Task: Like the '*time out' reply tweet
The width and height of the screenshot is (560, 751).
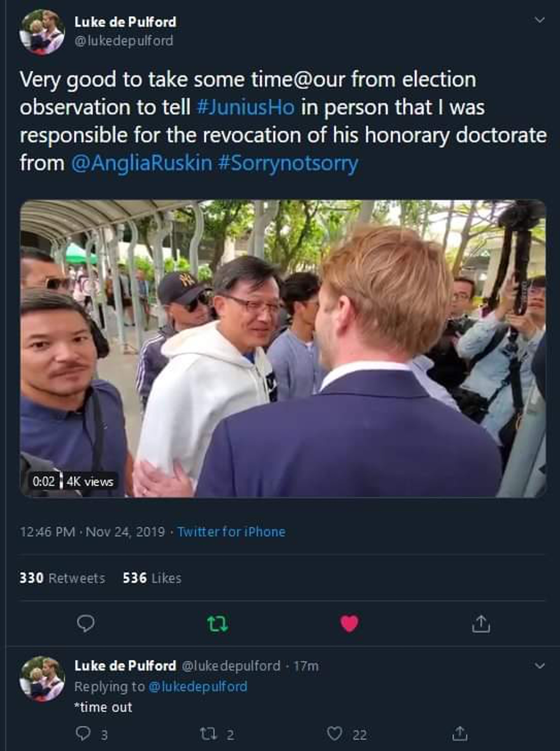Action: tap(334, 734)
